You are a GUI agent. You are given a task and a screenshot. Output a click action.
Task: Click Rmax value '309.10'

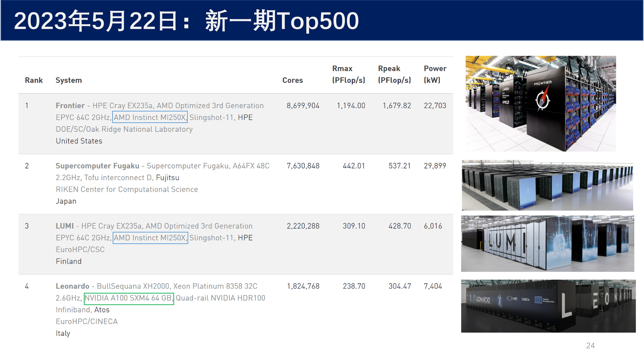pos(354,226)
